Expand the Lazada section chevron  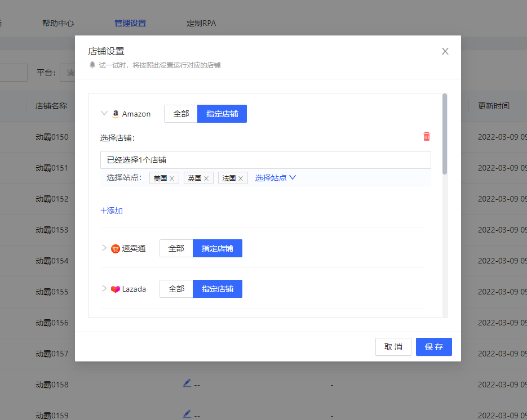coord(104,288)
